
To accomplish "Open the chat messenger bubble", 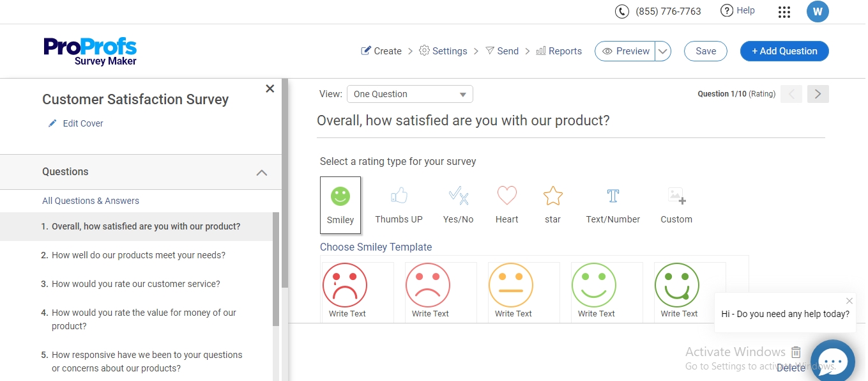I will (x=832, y=361).
